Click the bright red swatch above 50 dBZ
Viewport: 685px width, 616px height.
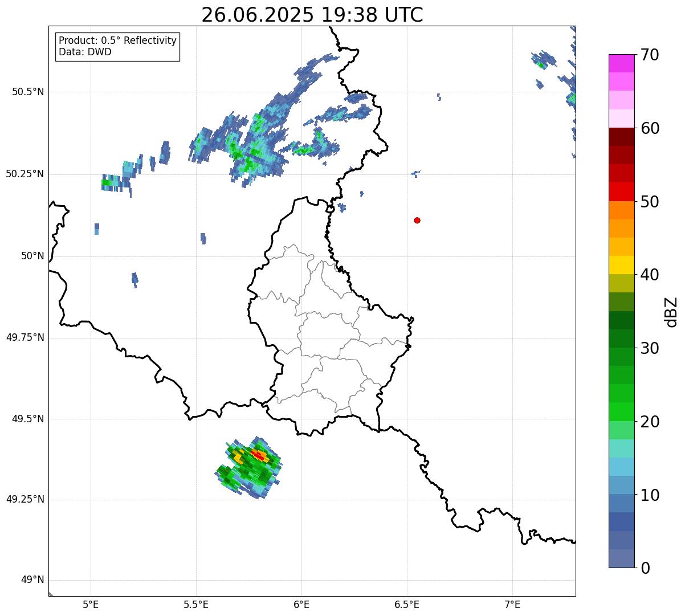pyautogui.click(x=621, y=191)
